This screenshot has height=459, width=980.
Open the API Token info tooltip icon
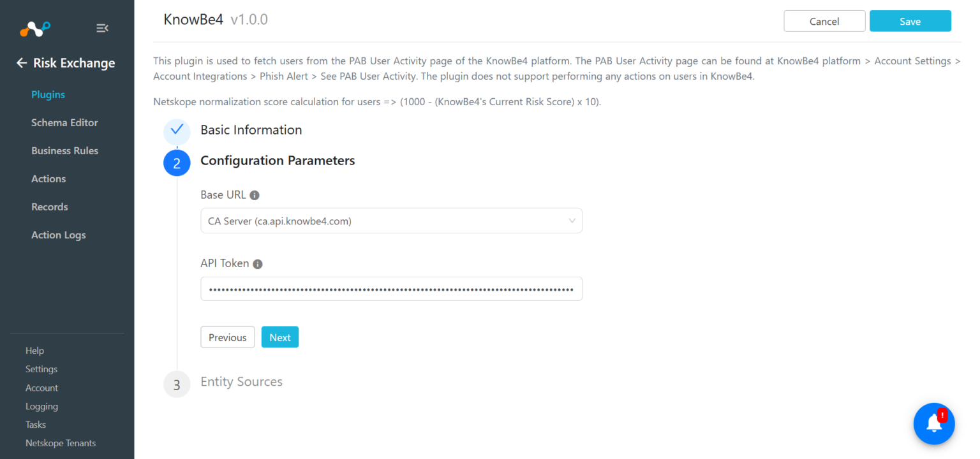pos(258,263)
